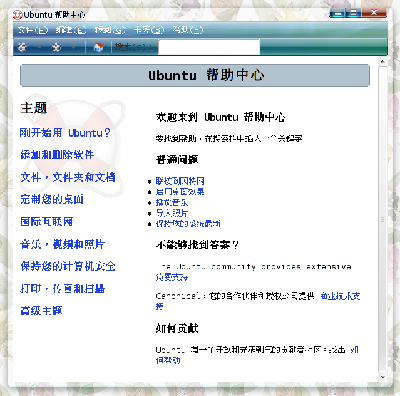Screen dimensions: 400x396
Task: Open the 帮助(H) menu
Action: click(x=188, y=30)
